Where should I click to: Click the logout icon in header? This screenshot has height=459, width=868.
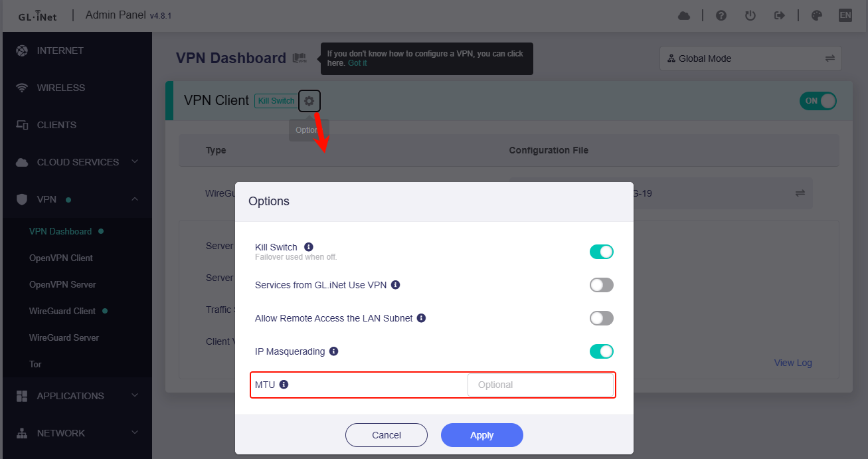click(780, 15)
